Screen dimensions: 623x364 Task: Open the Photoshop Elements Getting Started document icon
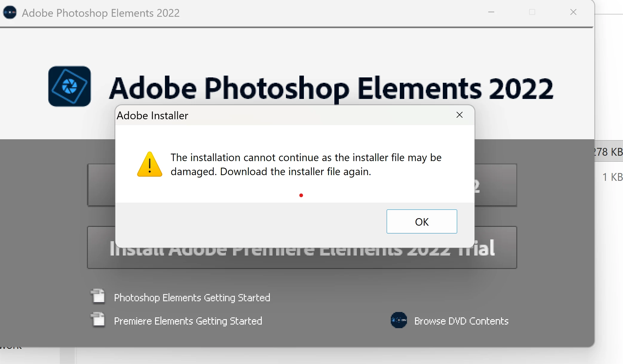pyautogui.click(x=98, y=296)
